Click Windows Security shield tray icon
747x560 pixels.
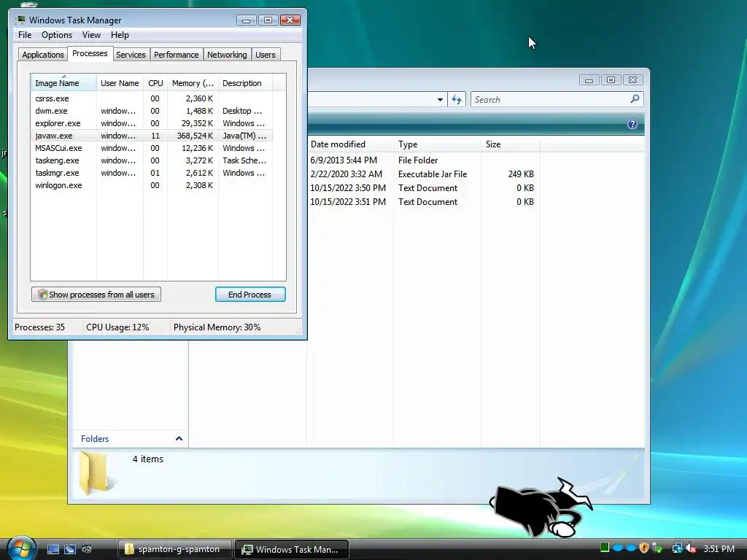(643, 548)
